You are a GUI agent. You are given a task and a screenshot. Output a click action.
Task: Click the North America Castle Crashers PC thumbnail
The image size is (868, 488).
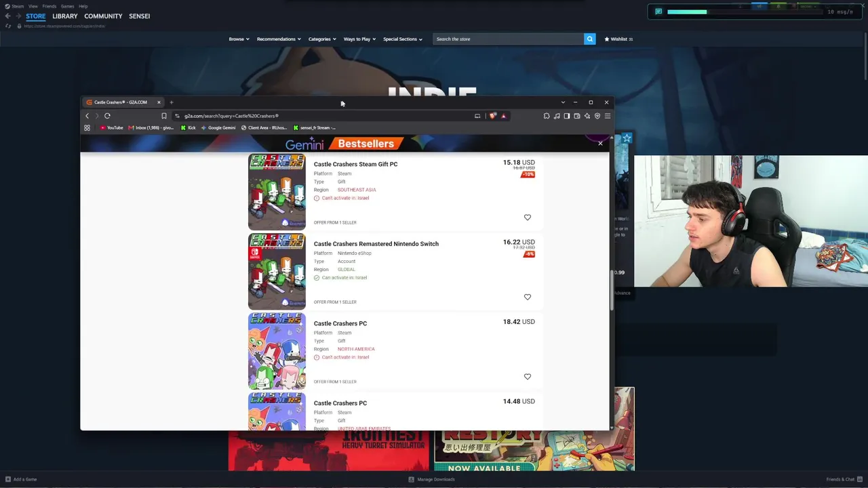tap(277, 351)
